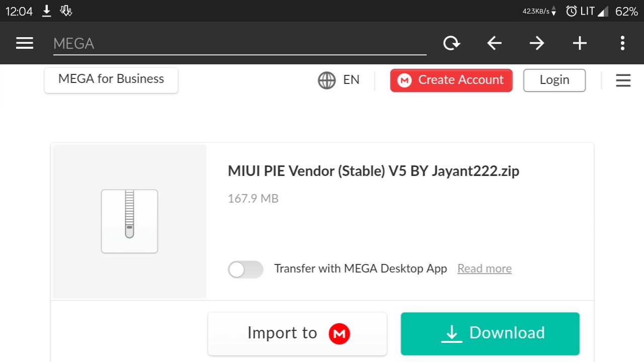Screen dimensions: 644x362
Task: Tap the 423KB/s network speed indicator
Action: [x=539, y=11]
